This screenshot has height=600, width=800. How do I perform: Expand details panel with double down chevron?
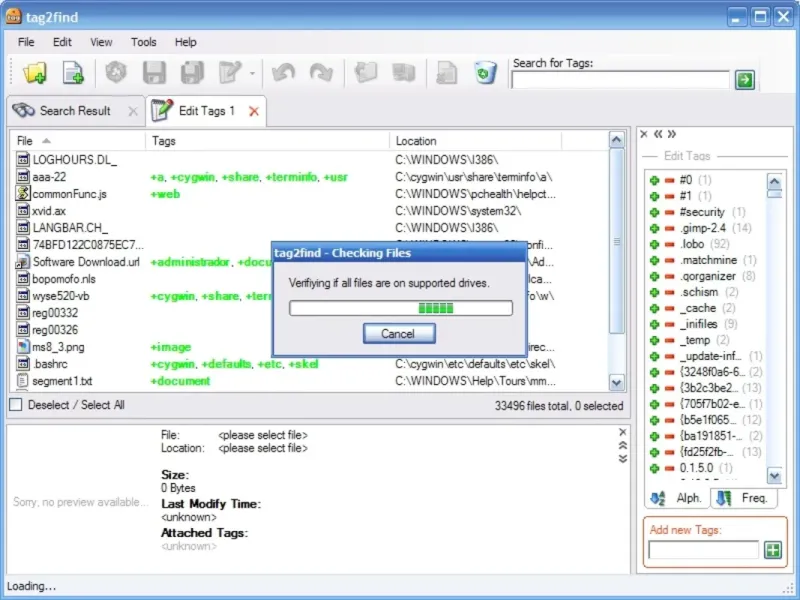pos(622,459)
